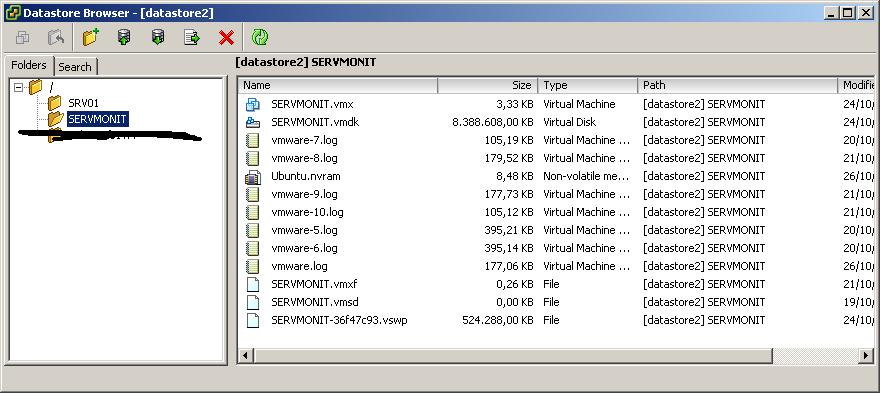Select the vmware-7.log file name

coord(304,140)
